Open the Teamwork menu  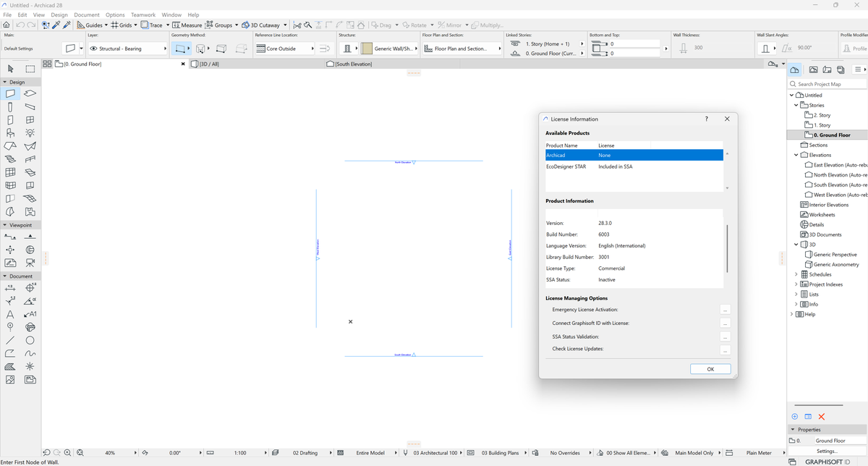tap(142, 14)
